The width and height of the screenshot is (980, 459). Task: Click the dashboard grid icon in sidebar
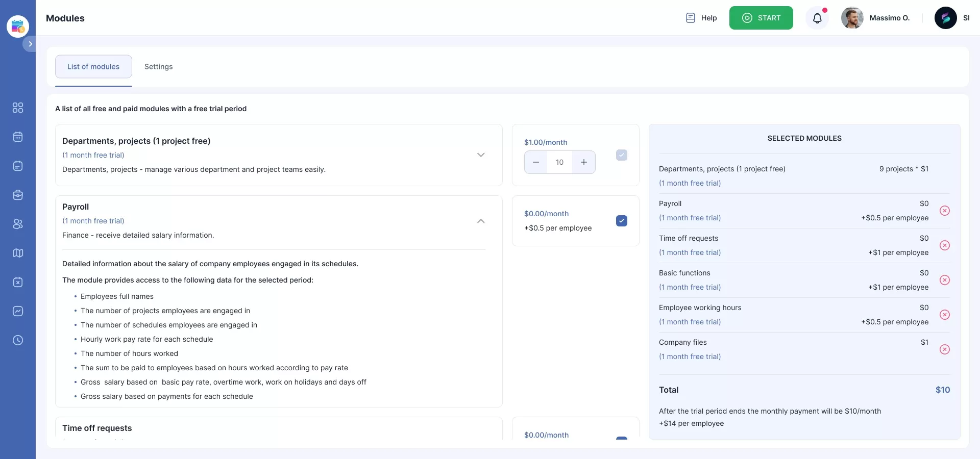18,108
